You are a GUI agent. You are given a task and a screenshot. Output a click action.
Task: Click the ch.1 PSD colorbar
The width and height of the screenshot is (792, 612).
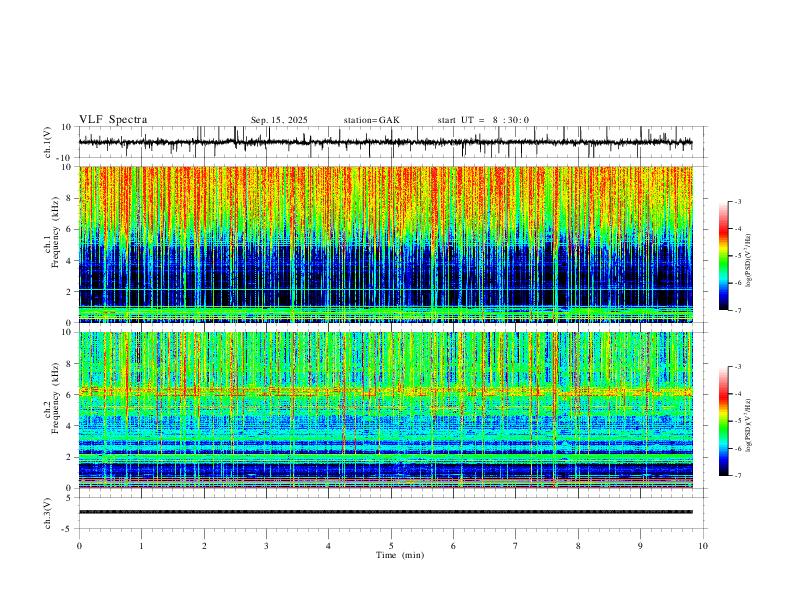coord(724,256)
